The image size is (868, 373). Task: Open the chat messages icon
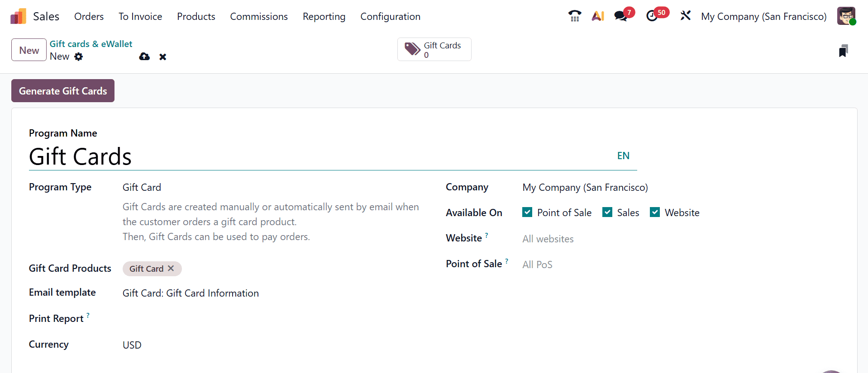click(x=621, y=16)
